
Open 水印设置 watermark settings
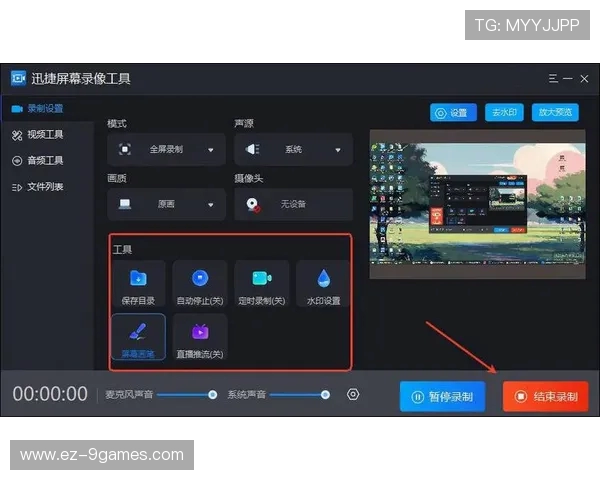323,284
